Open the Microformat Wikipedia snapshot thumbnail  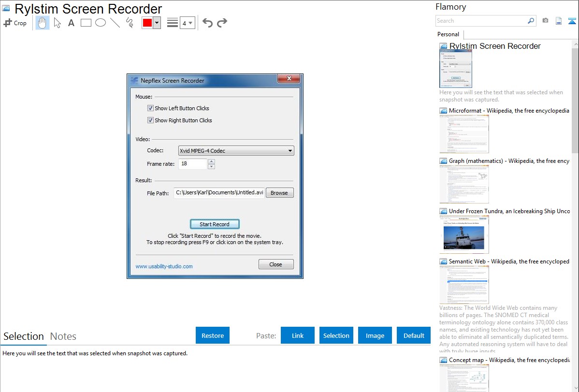click(x=464, y=134)
